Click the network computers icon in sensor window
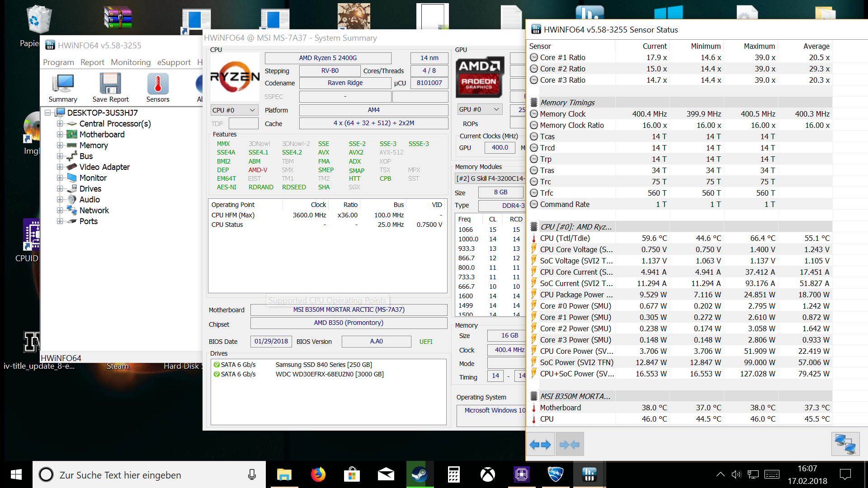 tap(845, 444)
